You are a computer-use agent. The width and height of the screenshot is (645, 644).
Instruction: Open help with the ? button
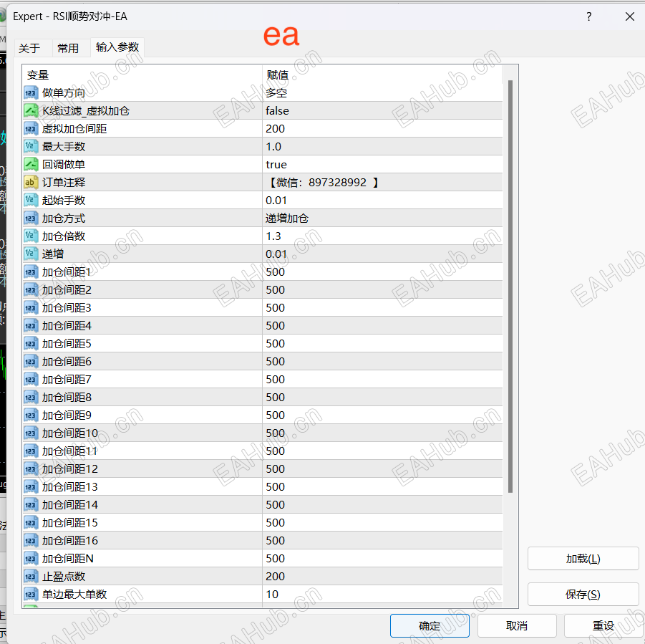(589, 16)
